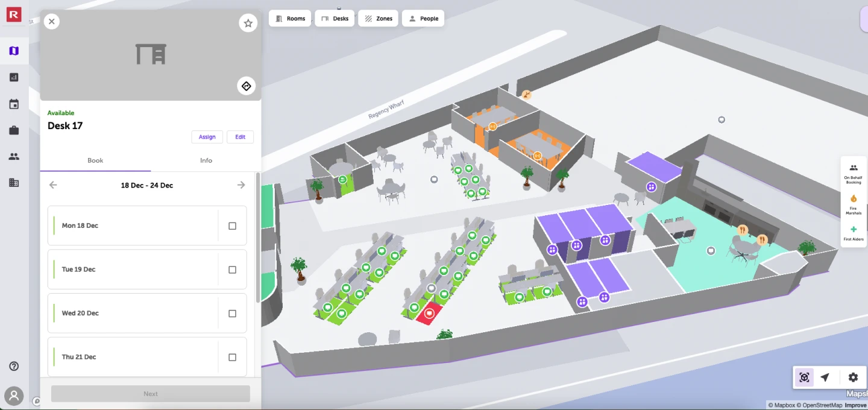This screenshot has width=868, height=410.
Task: Click the Assign button for Desk 17
Action: [x=207, y=137]
